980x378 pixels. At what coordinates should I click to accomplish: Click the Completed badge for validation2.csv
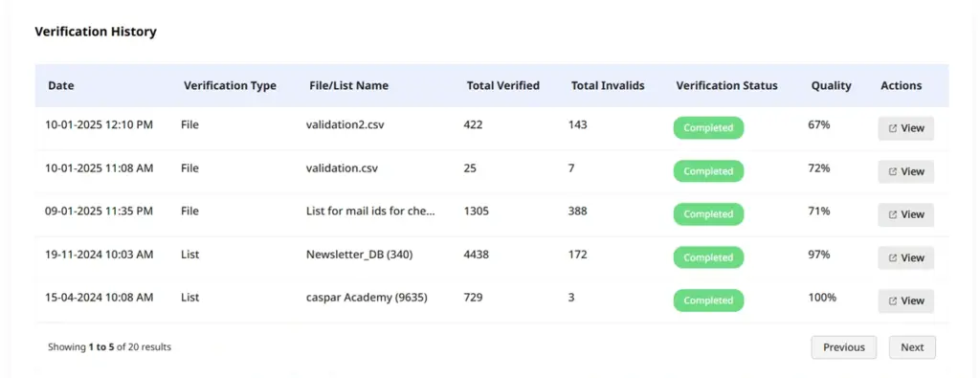point(708,127)
